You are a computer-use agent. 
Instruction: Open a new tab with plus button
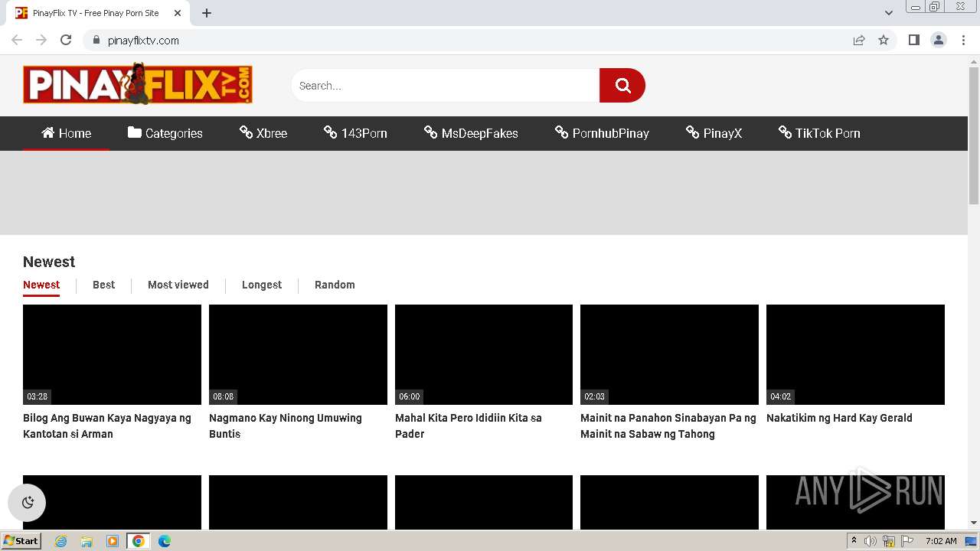click(x=207, y=13)
